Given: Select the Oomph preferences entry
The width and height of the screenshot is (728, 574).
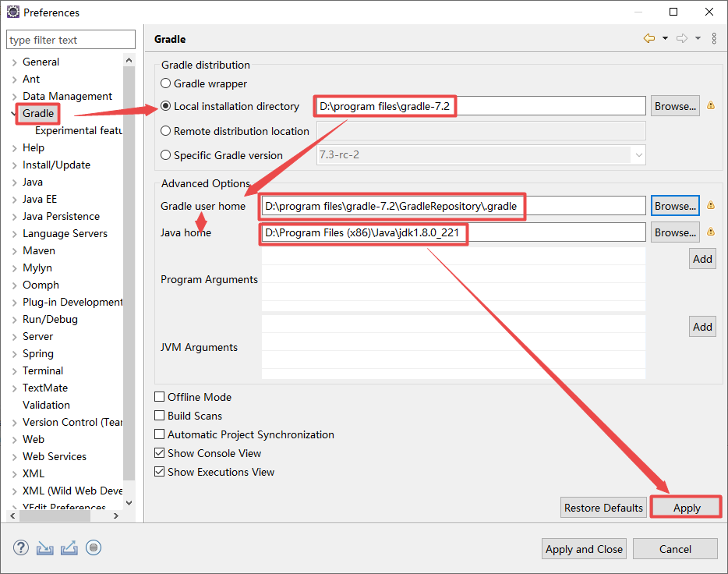Looking at the screenshot, I should (41, 285).
